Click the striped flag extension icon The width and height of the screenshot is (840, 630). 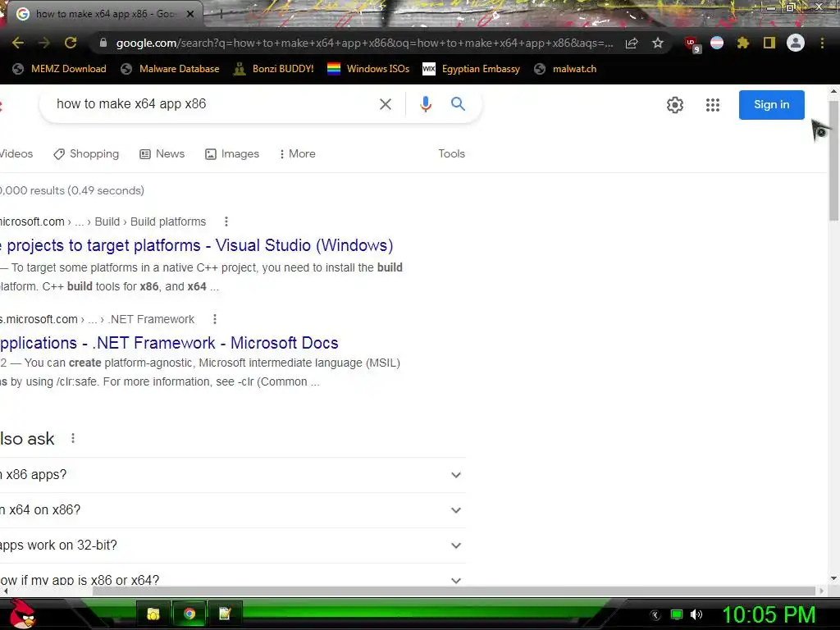[717, 43]
